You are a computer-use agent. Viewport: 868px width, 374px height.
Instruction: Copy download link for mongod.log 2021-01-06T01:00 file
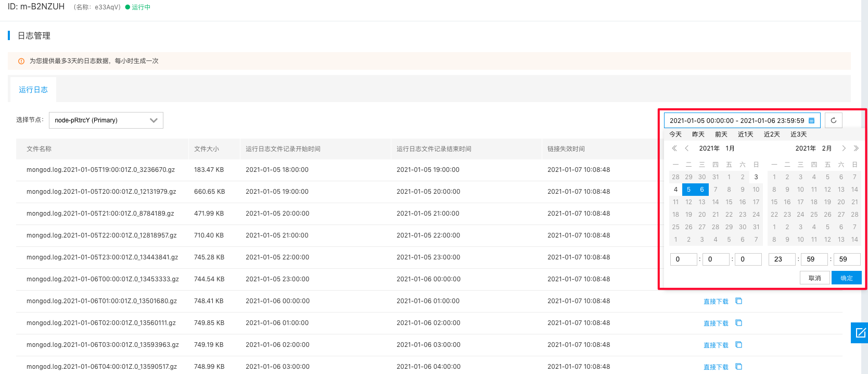(738, 301)
